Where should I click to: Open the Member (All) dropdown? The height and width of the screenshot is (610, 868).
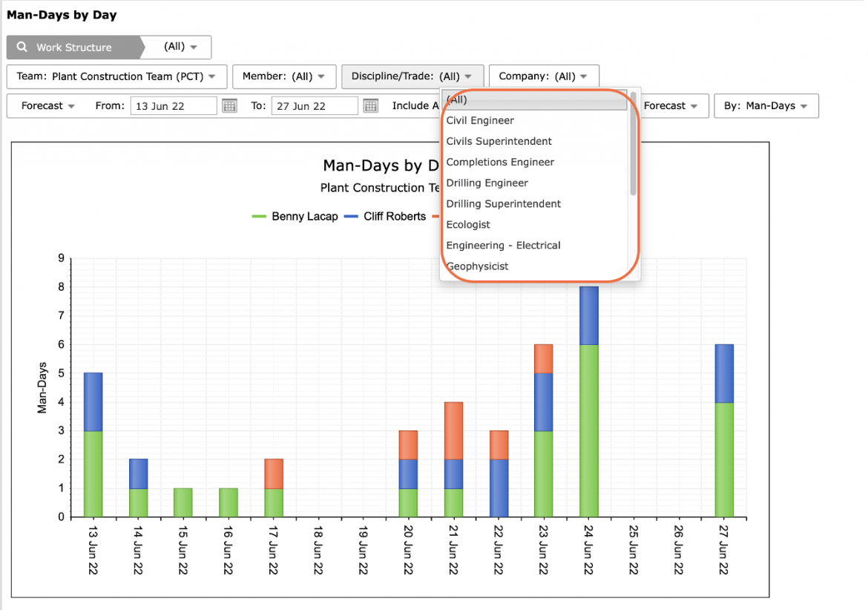click(284, 76)
